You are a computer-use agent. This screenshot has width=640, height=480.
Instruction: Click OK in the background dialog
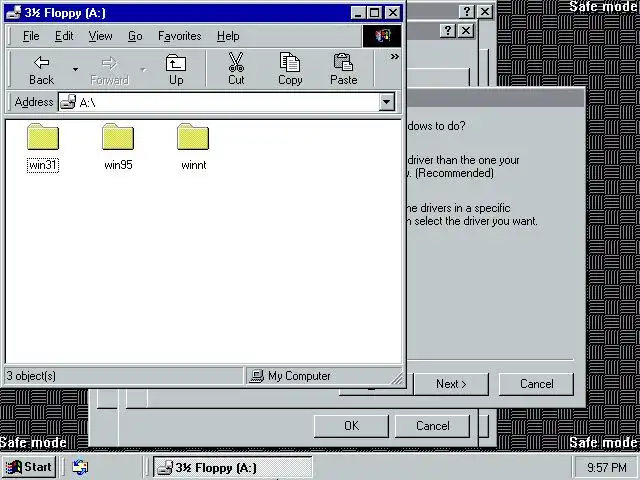(x=351, y=426)
